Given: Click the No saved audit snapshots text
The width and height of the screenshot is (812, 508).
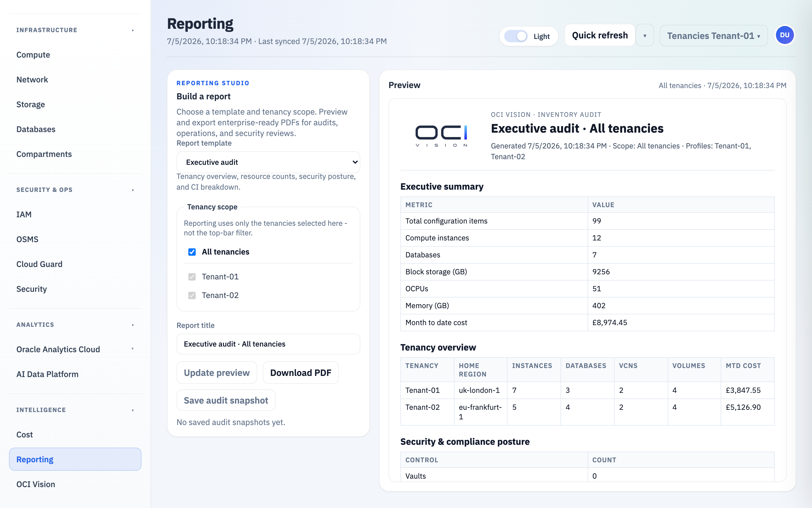Looking at the screenshot, I should point(231,422).
